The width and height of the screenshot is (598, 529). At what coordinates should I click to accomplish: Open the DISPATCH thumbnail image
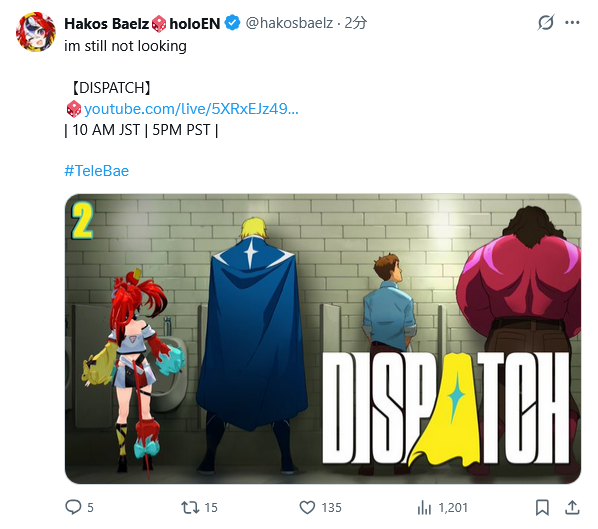pyautogui.click(x=323, y=339)
